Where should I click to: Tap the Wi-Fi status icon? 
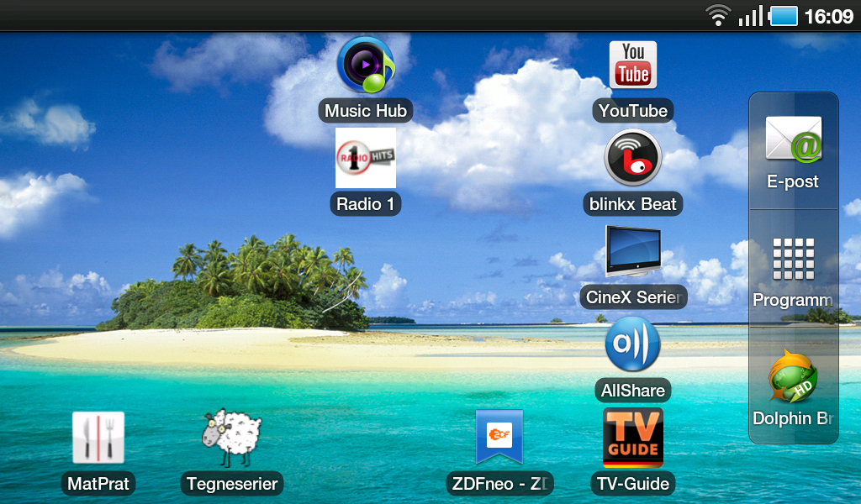coord(718,15)
